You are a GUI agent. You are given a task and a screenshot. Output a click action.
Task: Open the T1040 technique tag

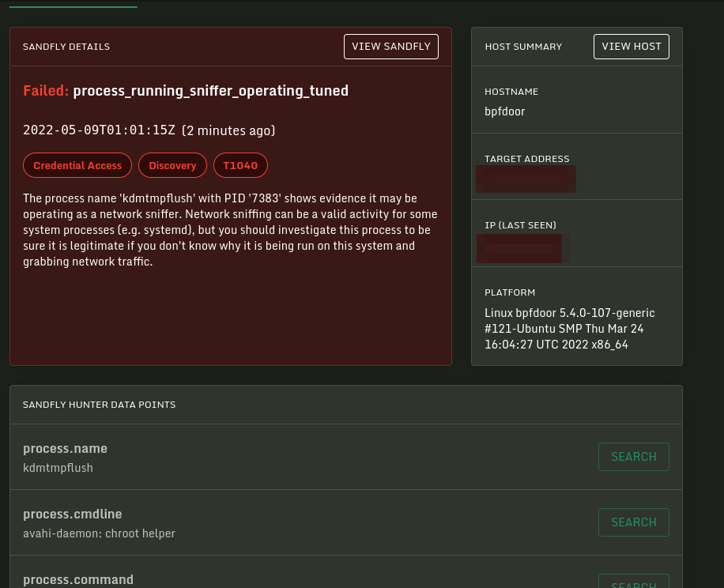(x=240, y=165)
